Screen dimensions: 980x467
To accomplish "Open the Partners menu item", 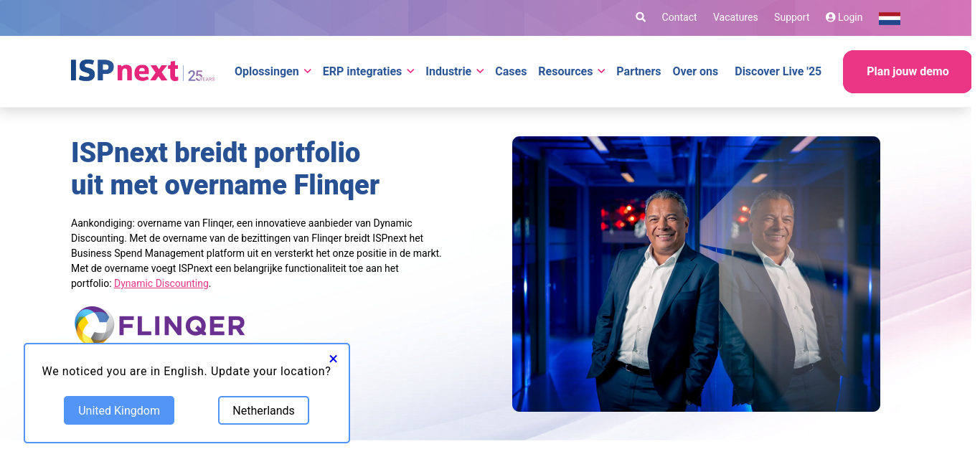I will tap(639, 72).
